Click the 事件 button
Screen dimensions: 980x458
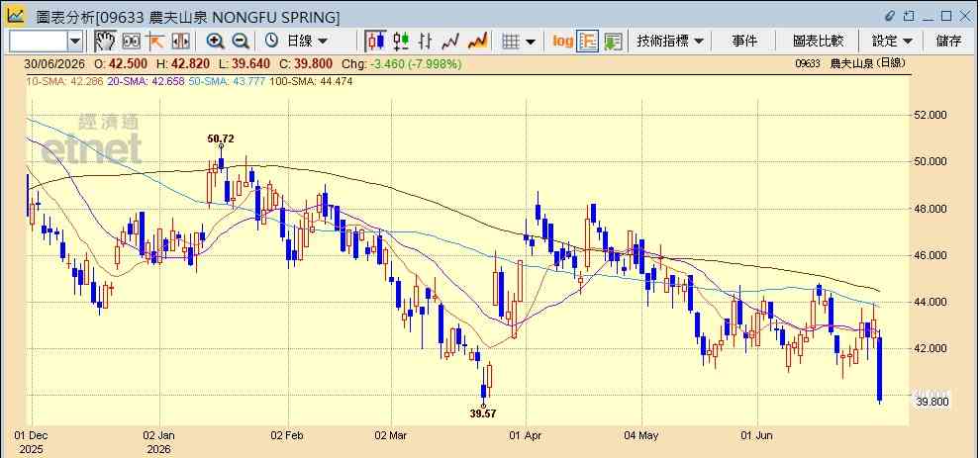[x=744, y=42]
